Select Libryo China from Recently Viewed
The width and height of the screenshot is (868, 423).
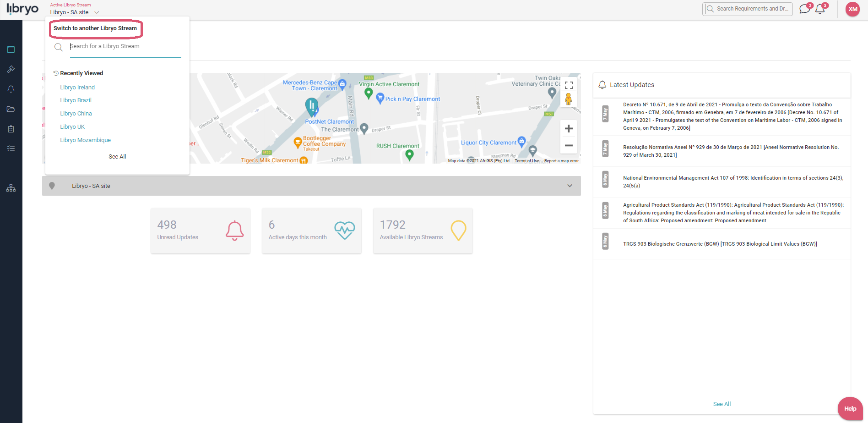(x=76, y=114)
